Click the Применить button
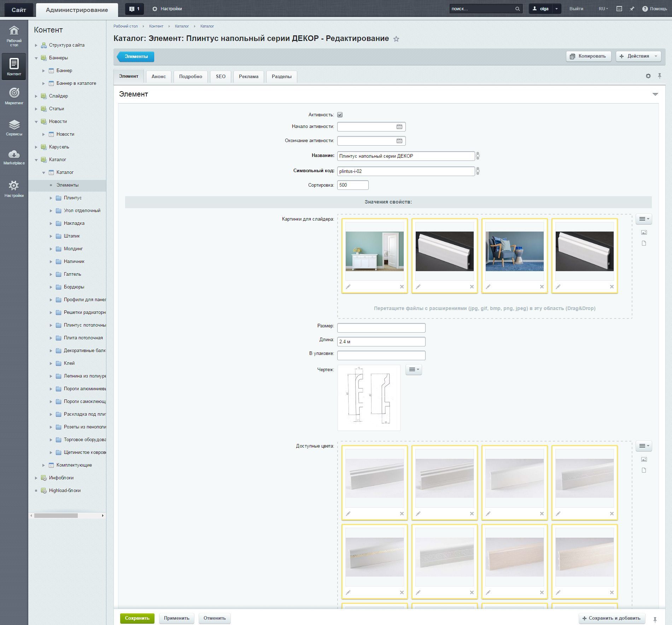The width and height of the screenshot is (672, 625). tap(177, 618)
